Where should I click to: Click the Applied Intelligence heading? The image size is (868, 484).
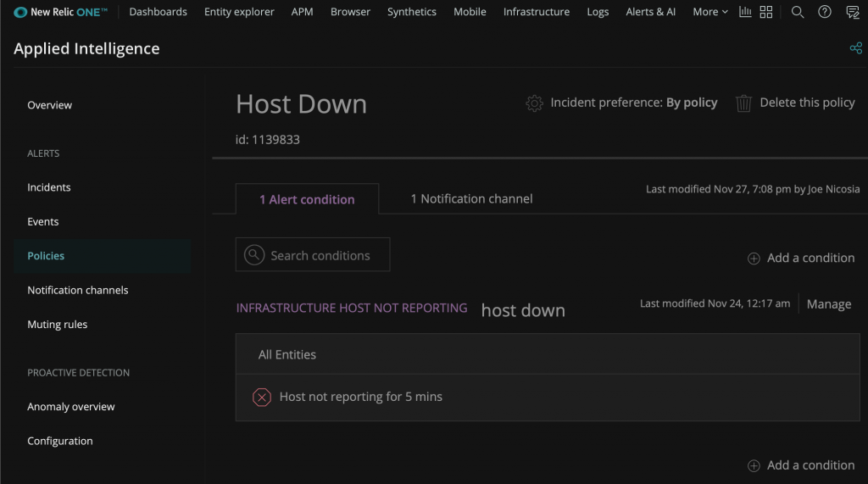(87, 48)
